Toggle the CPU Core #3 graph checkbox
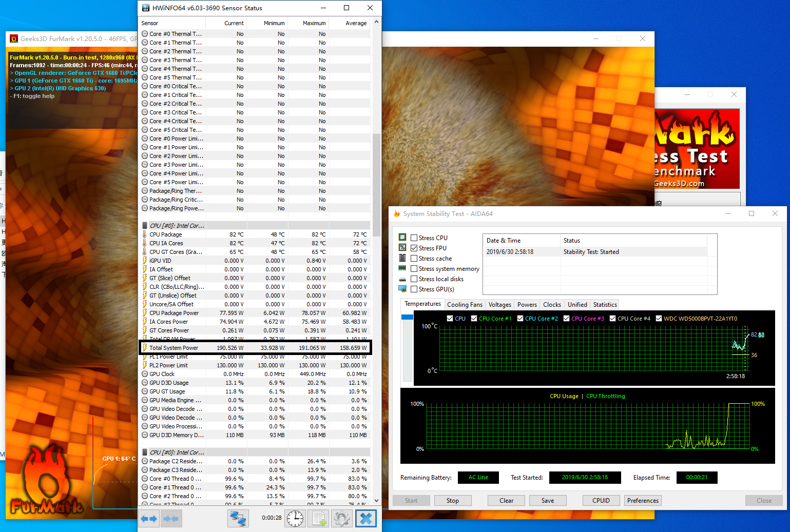The width and height of the screenshot is (790, 532). (x=566, y=319)
